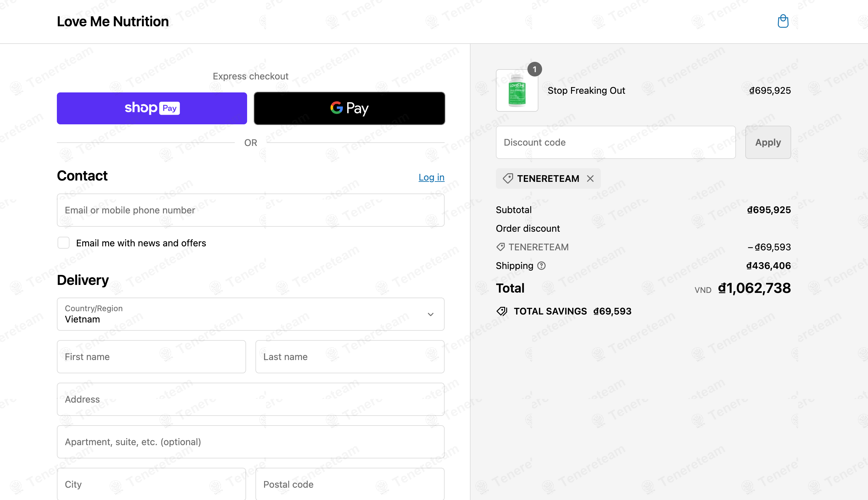
Task: Click the VND currency label
Action: pos(703,290)
